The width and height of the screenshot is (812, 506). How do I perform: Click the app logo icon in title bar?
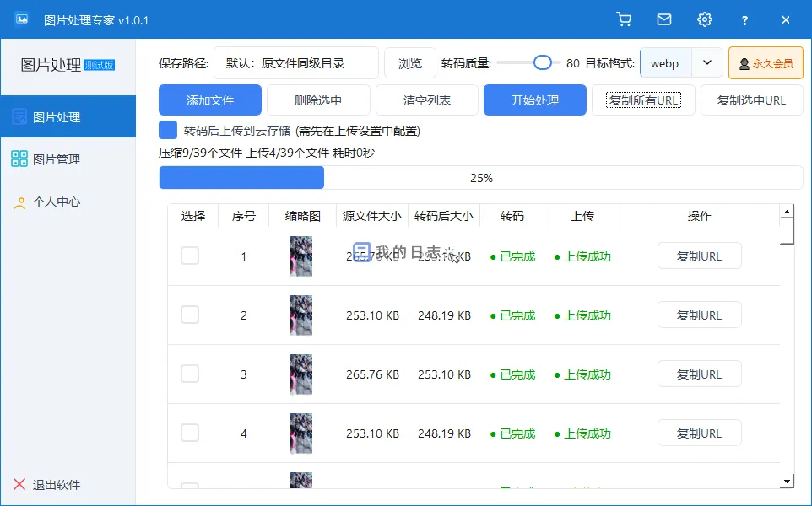coord(23,19)
